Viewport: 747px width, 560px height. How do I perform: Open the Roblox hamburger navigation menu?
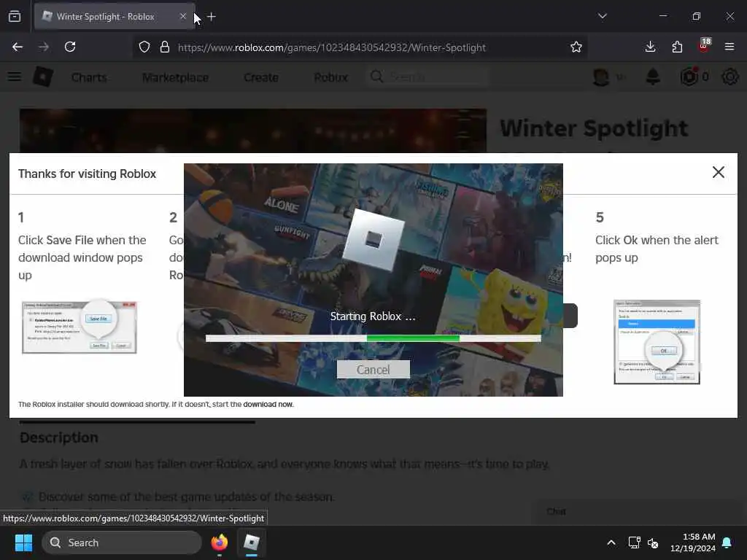pyautogui.click(x=15, y=77)
